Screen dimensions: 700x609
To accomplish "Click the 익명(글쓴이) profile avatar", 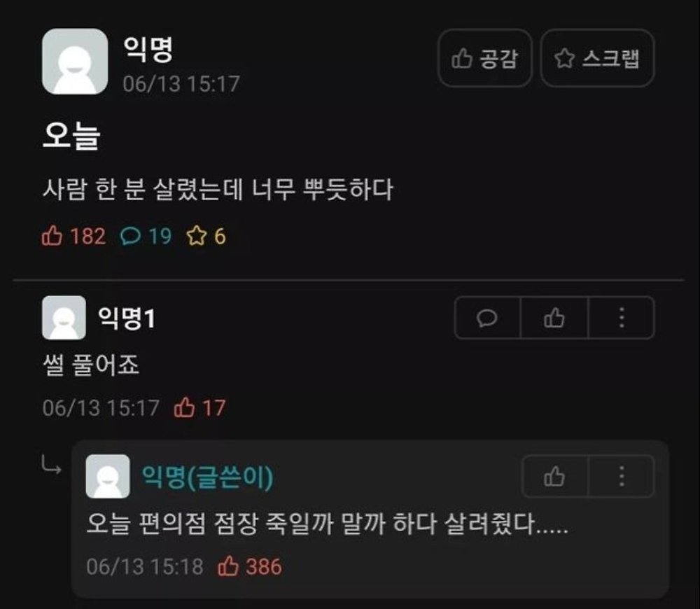I will pyautogui.click(x=108, y=477).
